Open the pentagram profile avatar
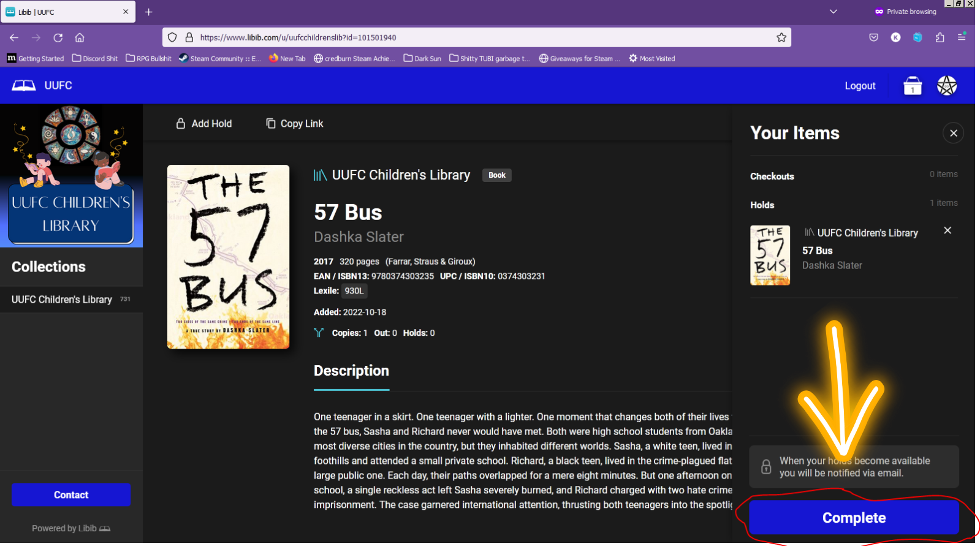980x546 pixels. coord(947,86)
